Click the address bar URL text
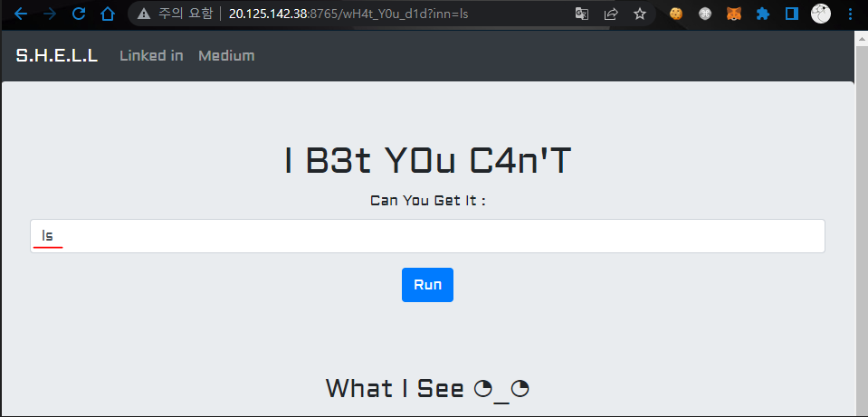Viewport: 868px width, 417px height. point(348,14)
